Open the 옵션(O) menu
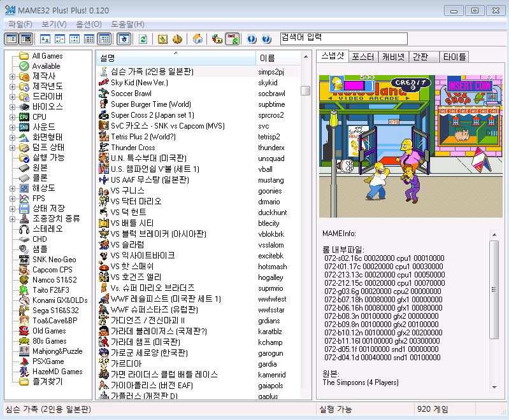Image resolution: width=509 pixels, height=420 pixels. click(x=89, y=24)
